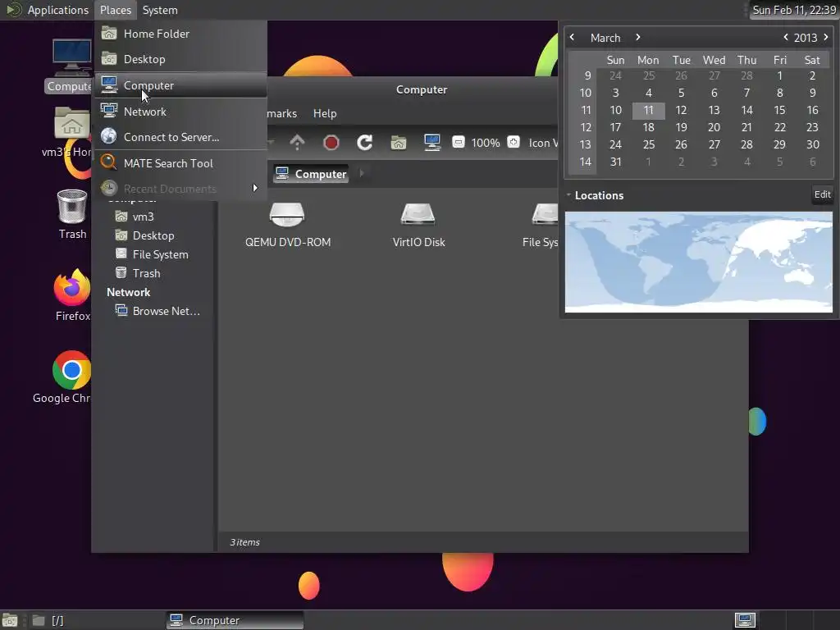Open the Applications menu in top panel
The height and width of the screenshot is (630, 840).
pyautogui.click(x=58, y=10)
